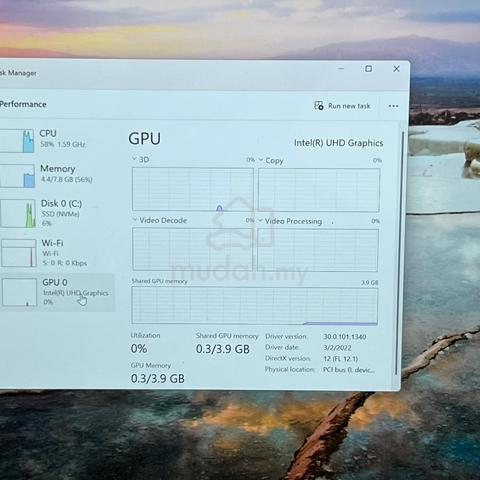Open the Copy engine dropdown
Image resolution: width=480 pixels, height=480 pixels.
point(261,160)
